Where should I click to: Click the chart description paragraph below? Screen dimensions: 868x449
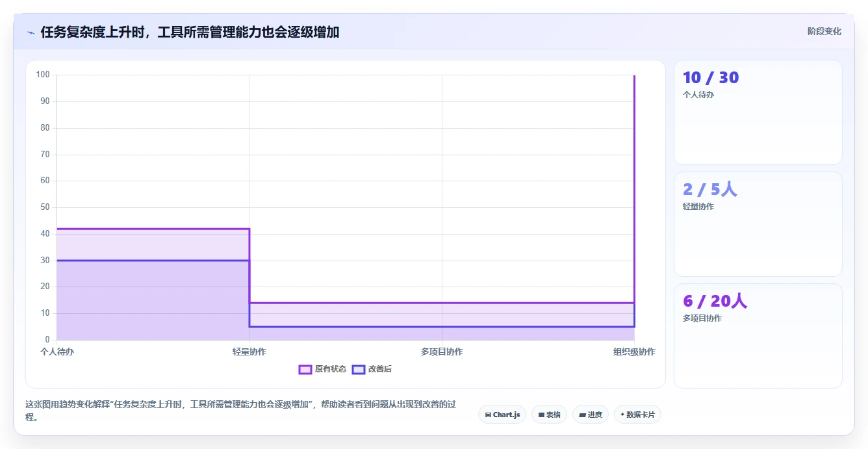coord(240,411)
